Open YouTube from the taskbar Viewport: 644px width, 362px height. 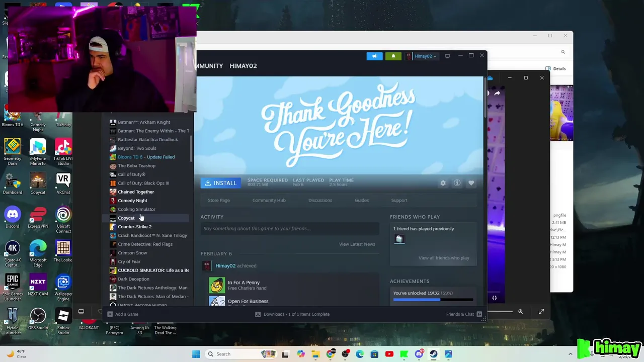(389, 354)
